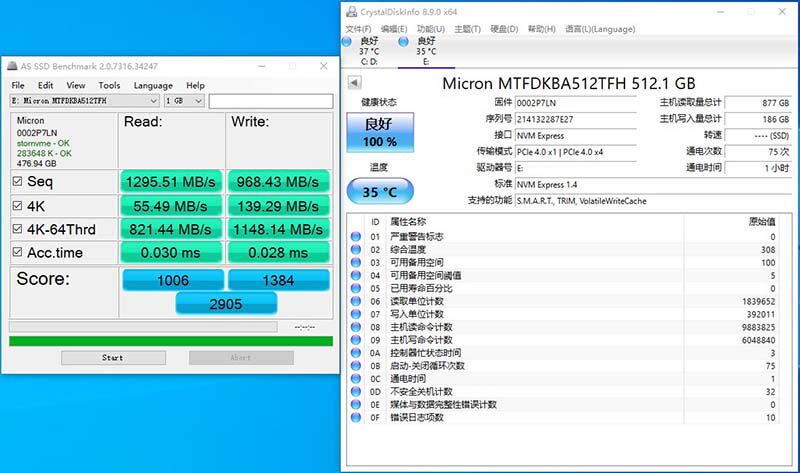Open the 语言(L)(Language) menu
The width and height of the screenshot is (800, 473).
coord(600,29)
